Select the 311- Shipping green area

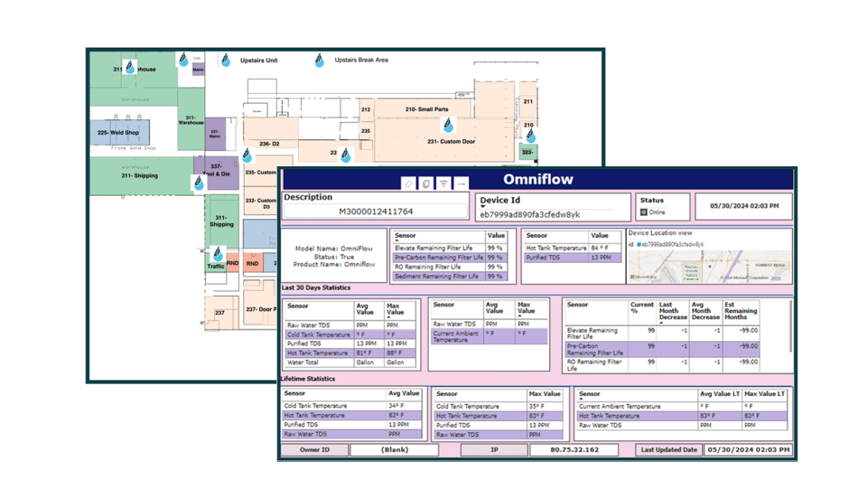click(x=141, y=175)
